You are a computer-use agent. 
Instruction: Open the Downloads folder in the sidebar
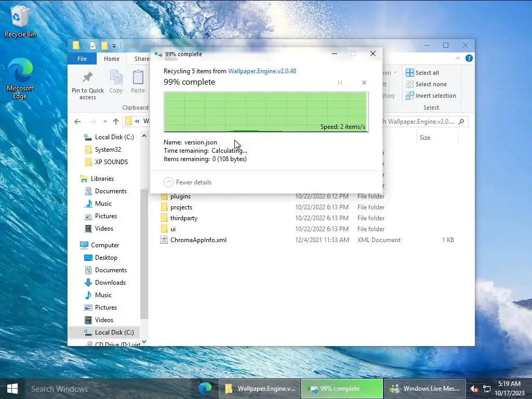point(110,282)
